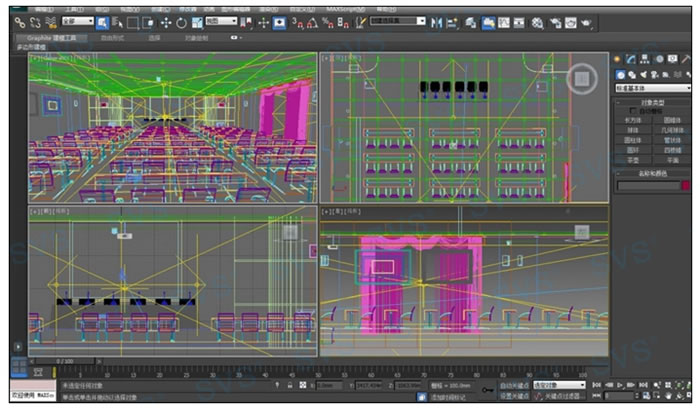Open the Utilities panel hammer icon
The image size is (700, 411).
[686, 60]
